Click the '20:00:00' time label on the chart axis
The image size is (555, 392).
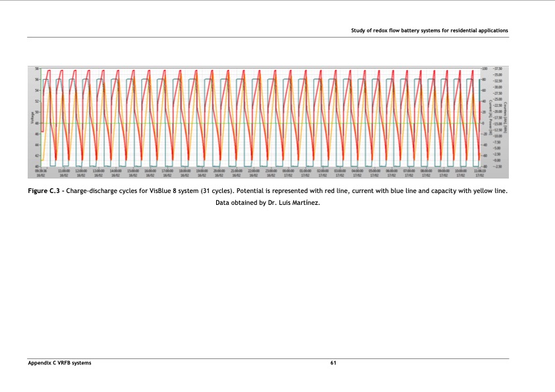219,171
